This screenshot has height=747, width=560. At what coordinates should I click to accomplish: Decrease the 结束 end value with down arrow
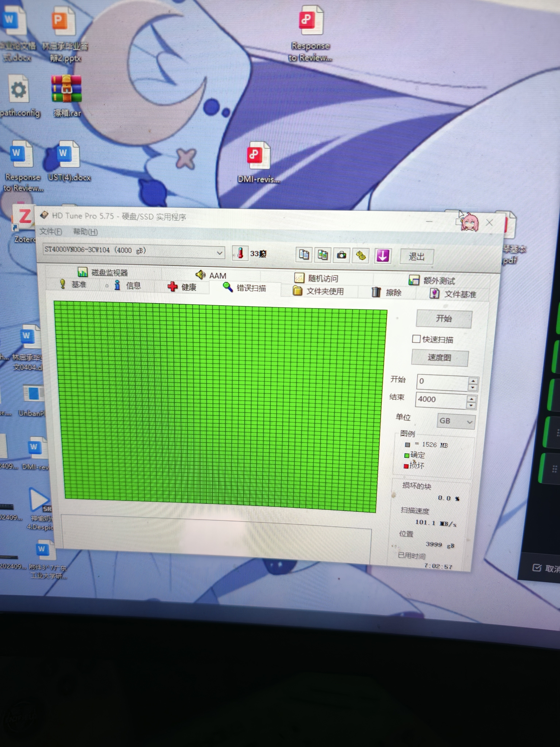[471, 405]
